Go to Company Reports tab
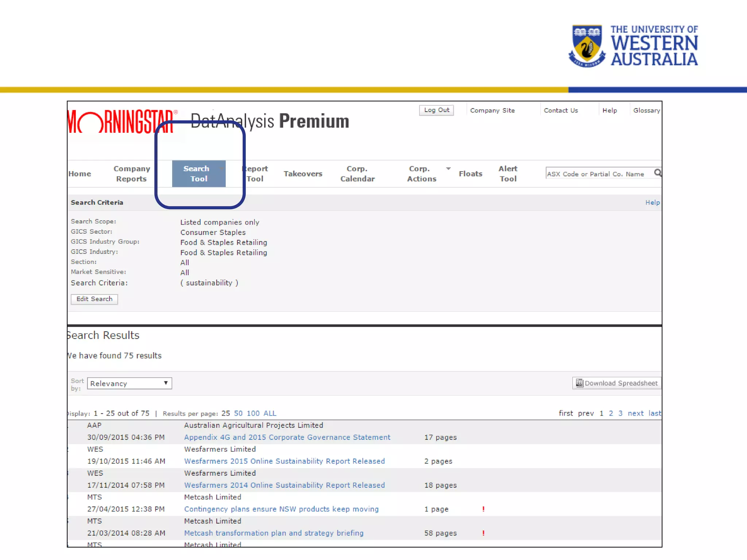This screenshot has width=747, height=560. [x=131, y=174]
